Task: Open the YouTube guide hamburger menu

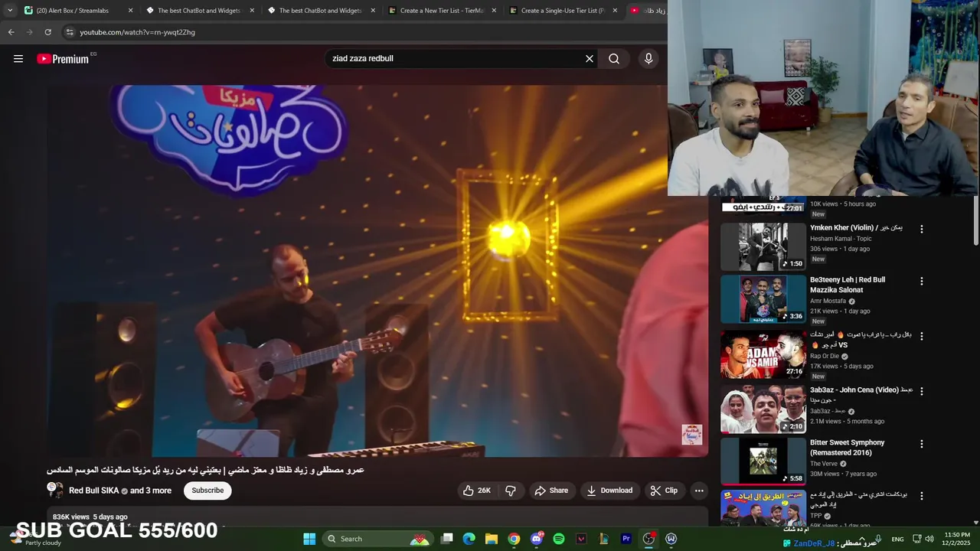Action: (18, 59)
